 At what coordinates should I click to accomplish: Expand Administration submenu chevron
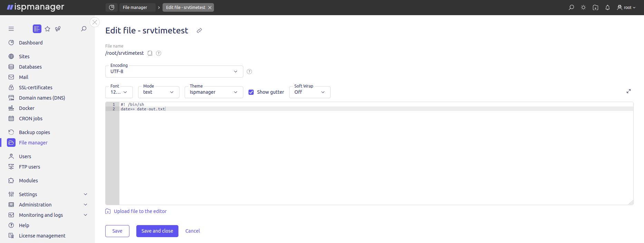[x=86, y=205]
